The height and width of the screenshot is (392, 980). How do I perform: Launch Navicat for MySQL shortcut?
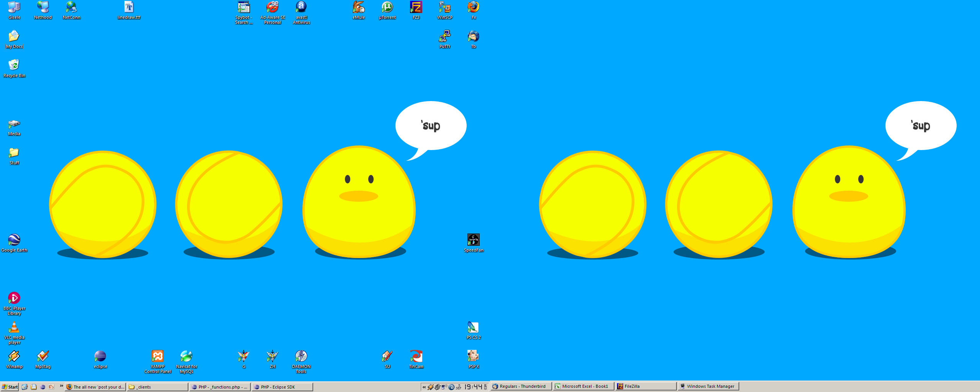tap(186, 362)
